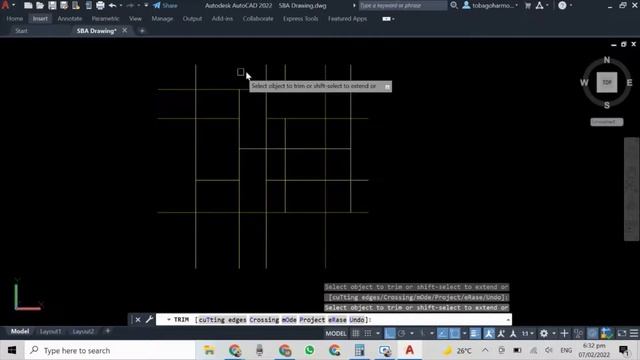Open WhatsApp from the taskbar

click(309, 350)
